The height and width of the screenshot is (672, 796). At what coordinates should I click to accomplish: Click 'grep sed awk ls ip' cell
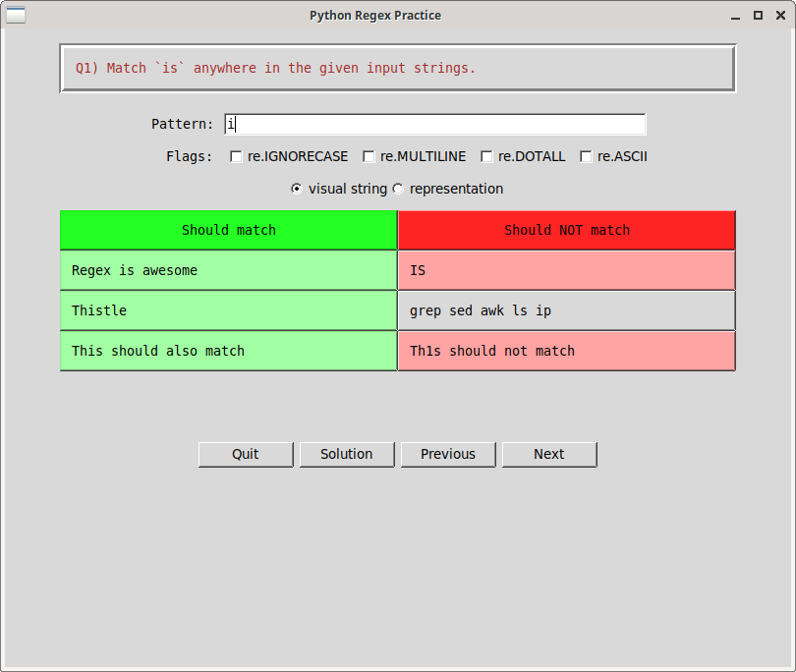pos(567,310)
